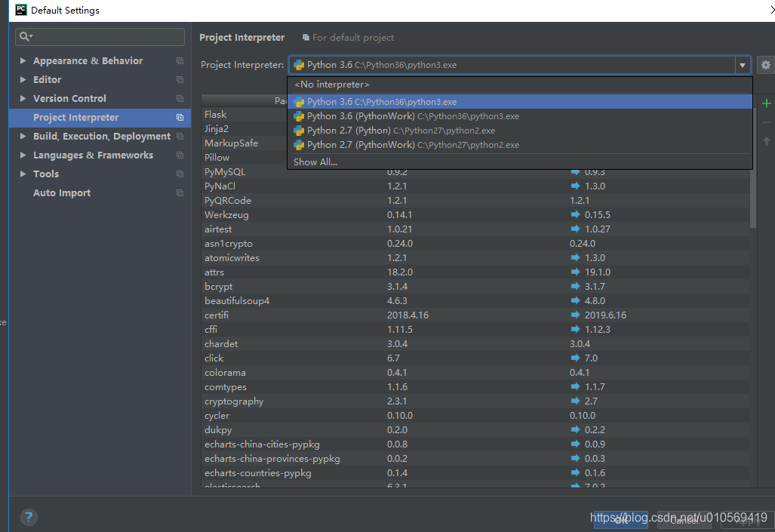Expand the Appearance & Behavior section
775x532 pixels.
pos(23,61)
